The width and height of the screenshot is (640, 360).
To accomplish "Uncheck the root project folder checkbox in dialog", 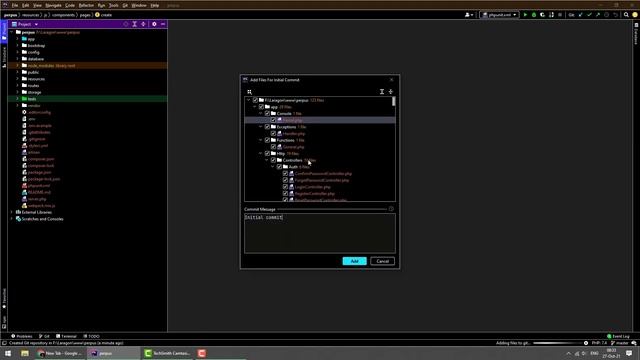I will click(255, 100).
